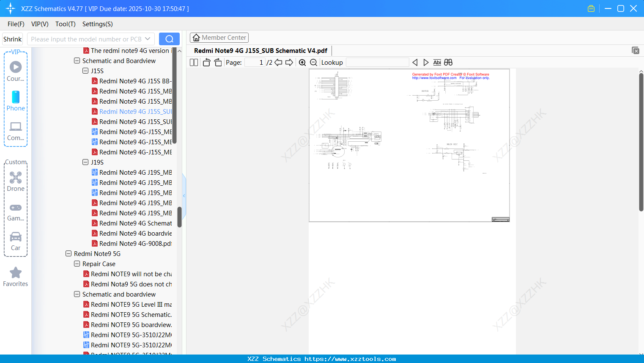
Task: Select the two-page view icon
Action: coord(194,62)
